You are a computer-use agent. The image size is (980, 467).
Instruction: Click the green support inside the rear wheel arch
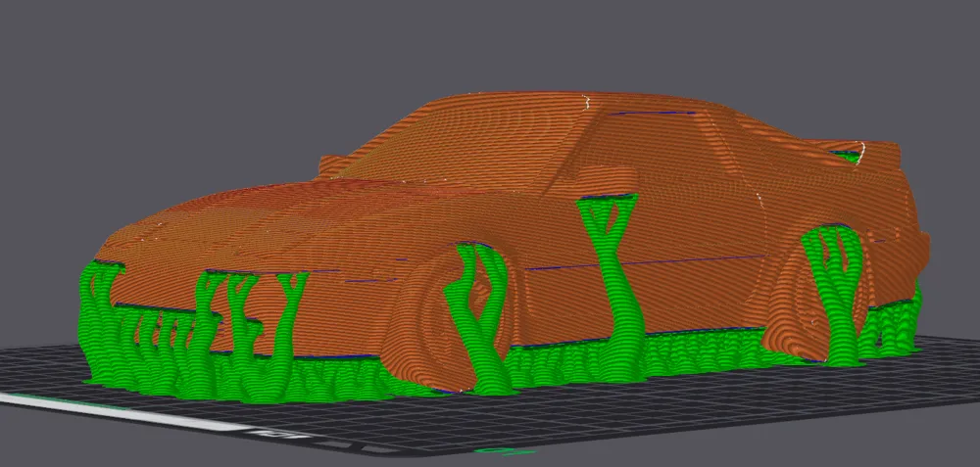click(x=834, y=294)
